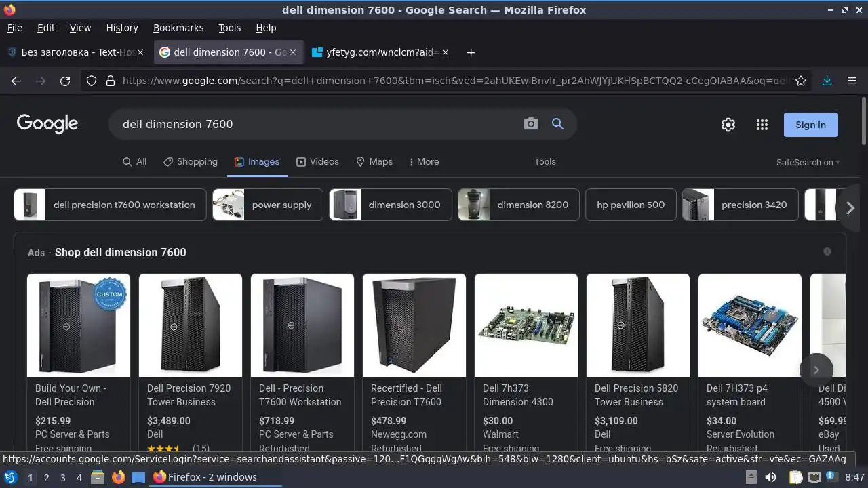Click the browser Forward arrow

click(41, 81)
